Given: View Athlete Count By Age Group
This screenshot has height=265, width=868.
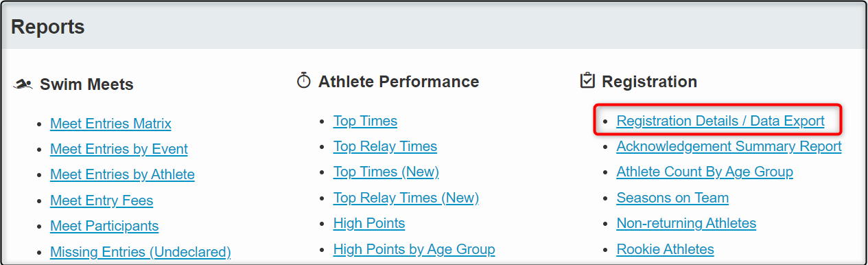Looking at the screenshot, I should 705,172.
